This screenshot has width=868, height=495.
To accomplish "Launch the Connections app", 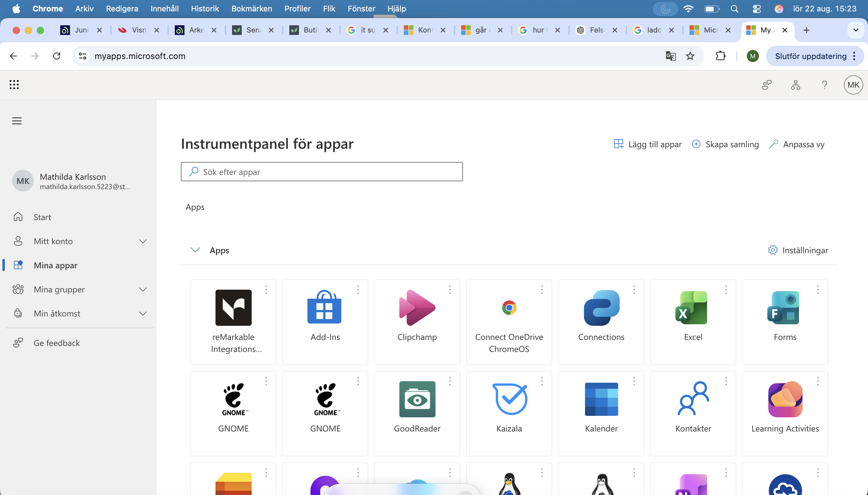I will coord(601,322).
